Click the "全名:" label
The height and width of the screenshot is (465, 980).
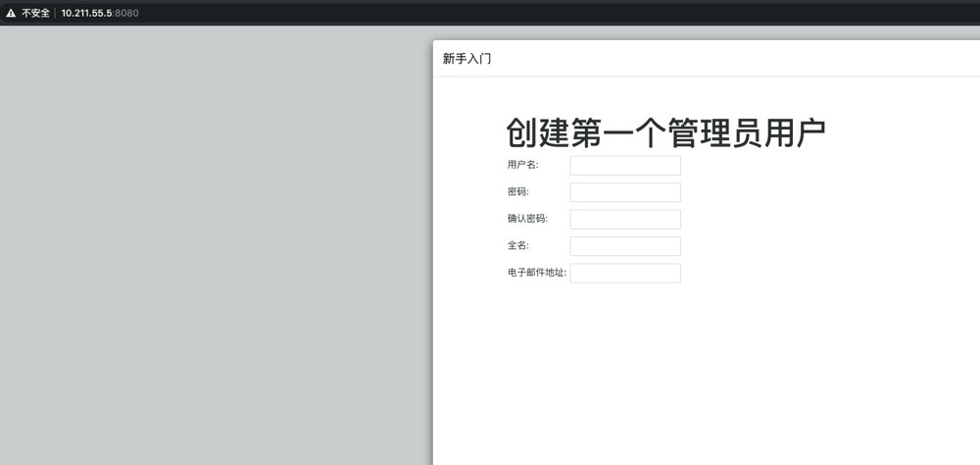(x=517, y=246)
